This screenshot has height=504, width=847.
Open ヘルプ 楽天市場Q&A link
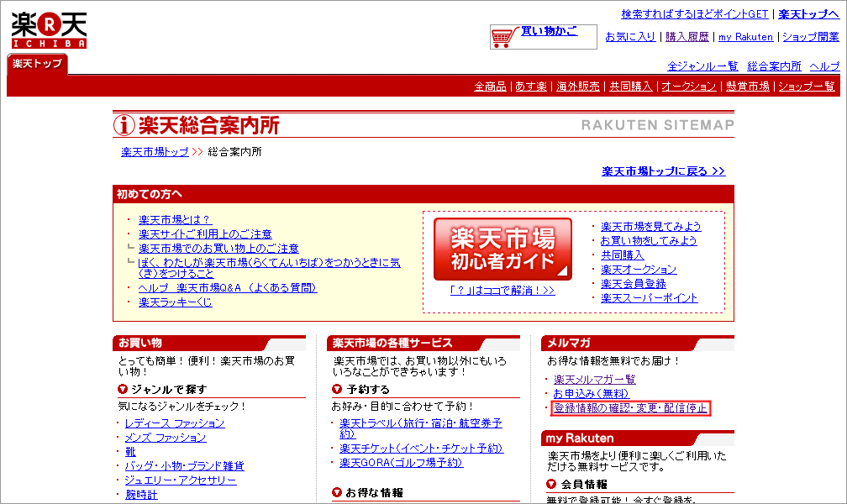(x=228, y=288)
